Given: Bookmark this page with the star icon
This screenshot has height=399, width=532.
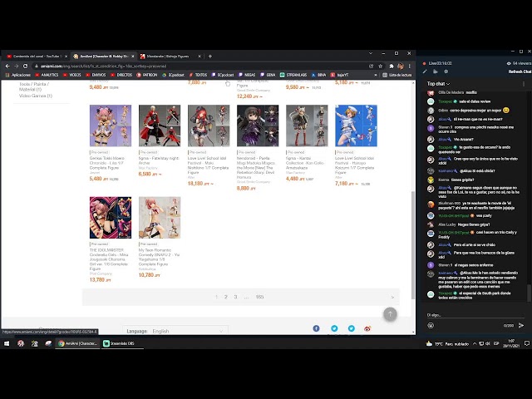Looking at the screenshot, I should tap(381, 66).
